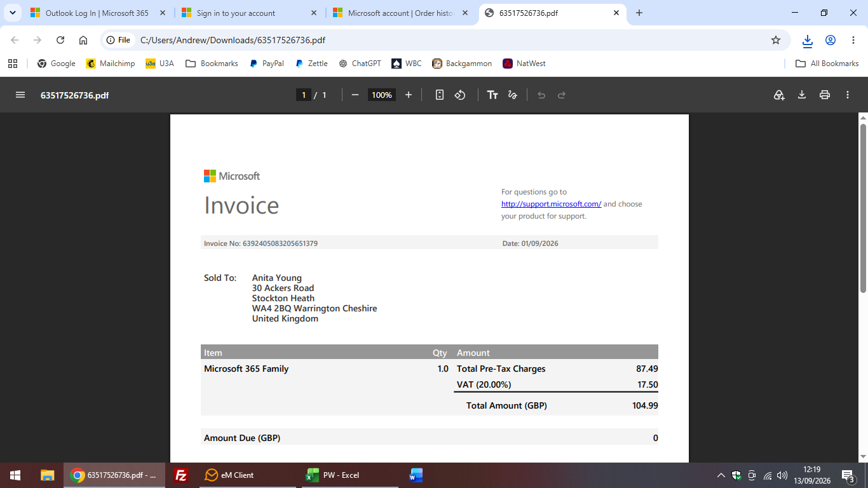
Task: View site information File chip
Action: click(x=118, y=40)
